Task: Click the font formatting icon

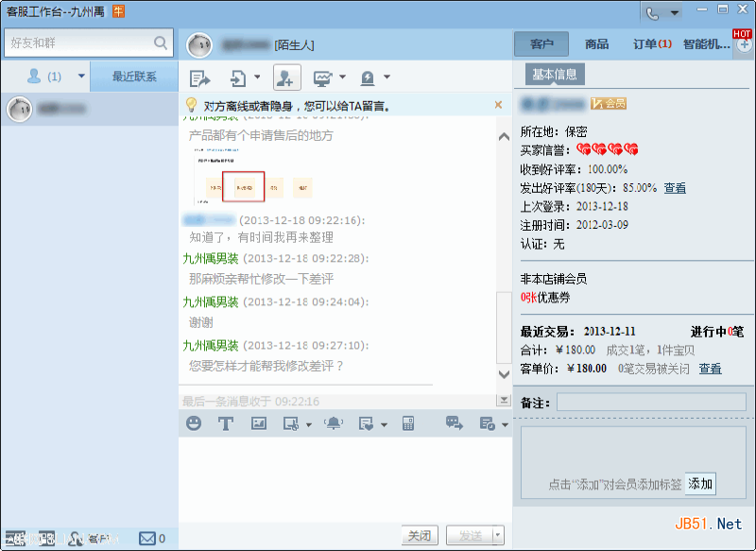Action: pyautogui.click(x=225, y=424)
